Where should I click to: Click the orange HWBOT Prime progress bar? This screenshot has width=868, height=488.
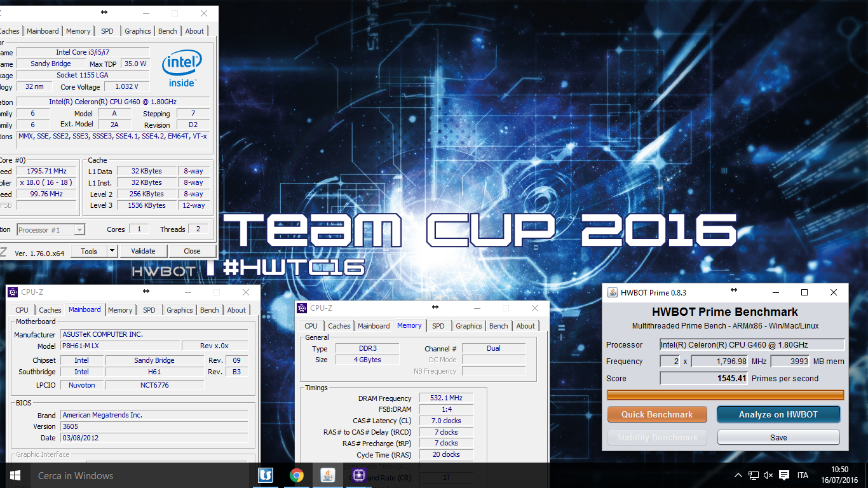click(x=726, y=395)
